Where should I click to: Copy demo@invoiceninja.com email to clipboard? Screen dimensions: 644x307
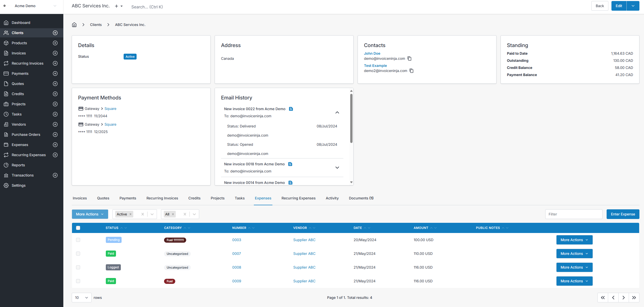[409, 59]
